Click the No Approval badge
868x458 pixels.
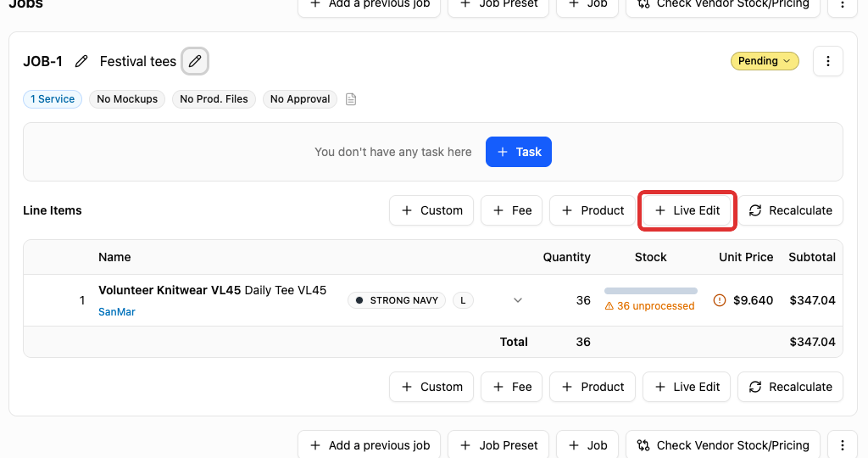pos(300,99)
